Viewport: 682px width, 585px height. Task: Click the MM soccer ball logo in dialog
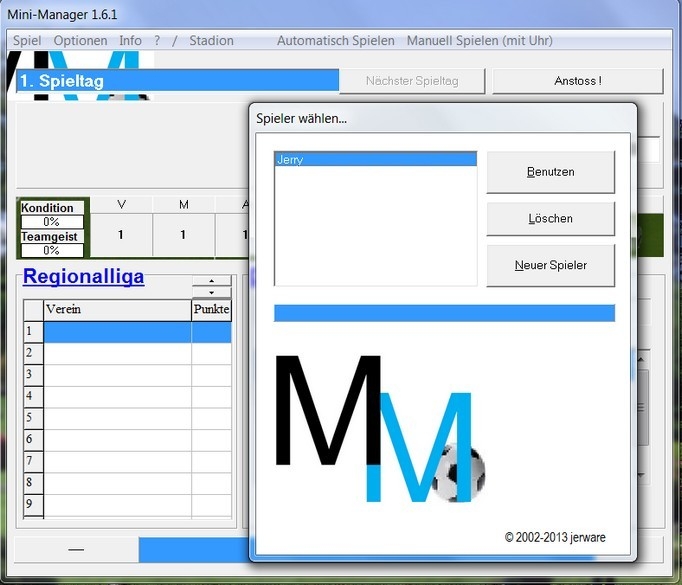coord(378,429)
